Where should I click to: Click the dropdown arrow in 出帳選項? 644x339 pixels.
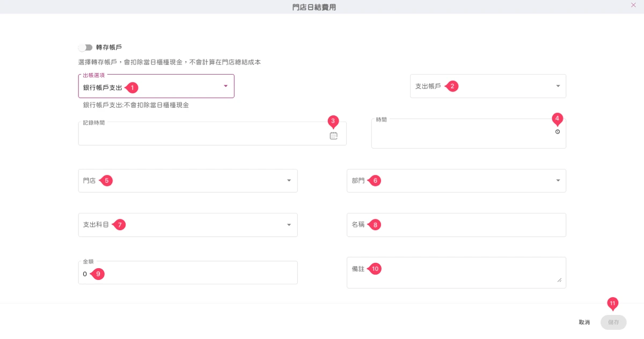(225, 86)
